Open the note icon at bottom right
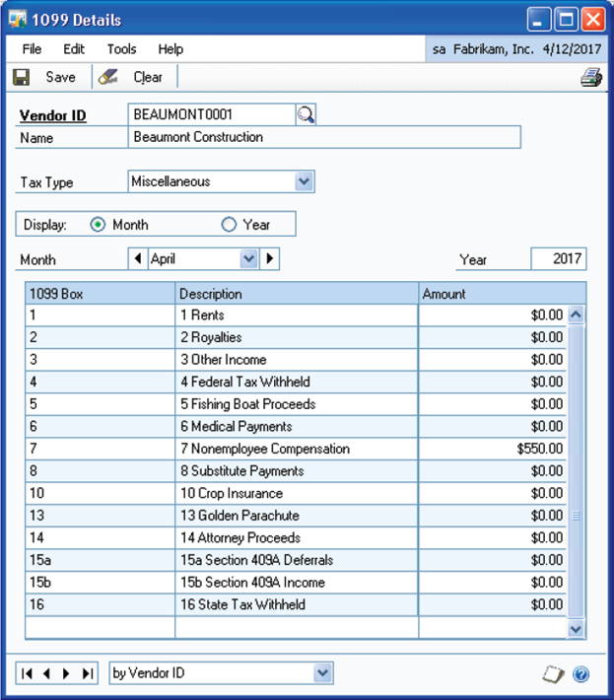 tap(555, 674)
